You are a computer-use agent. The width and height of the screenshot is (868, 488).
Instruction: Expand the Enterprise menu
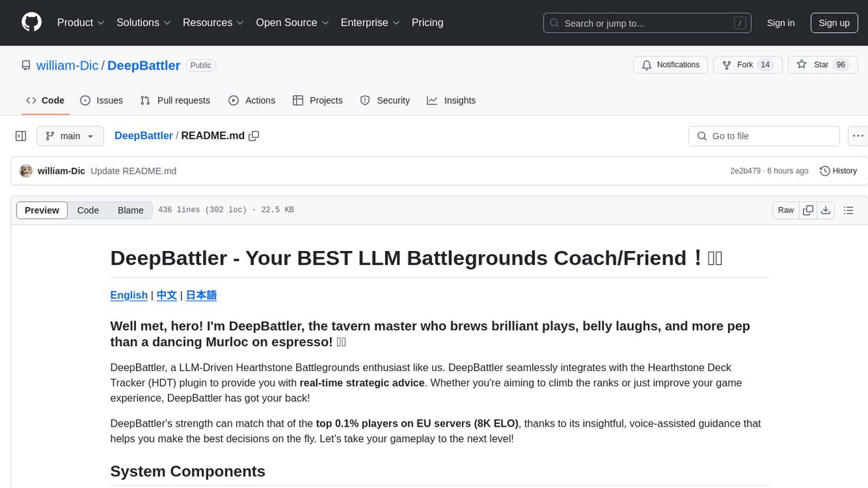point(370,22)
